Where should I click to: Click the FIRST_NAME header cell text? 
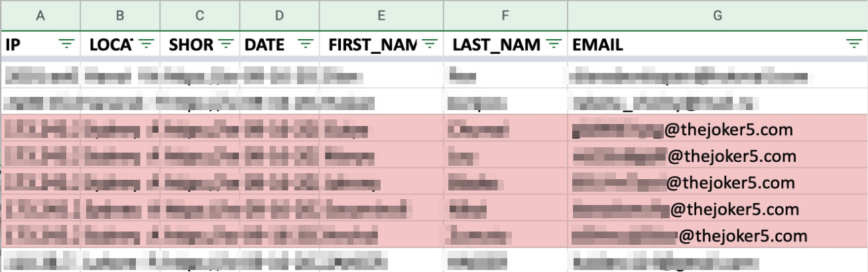click(x=373, y=45)
